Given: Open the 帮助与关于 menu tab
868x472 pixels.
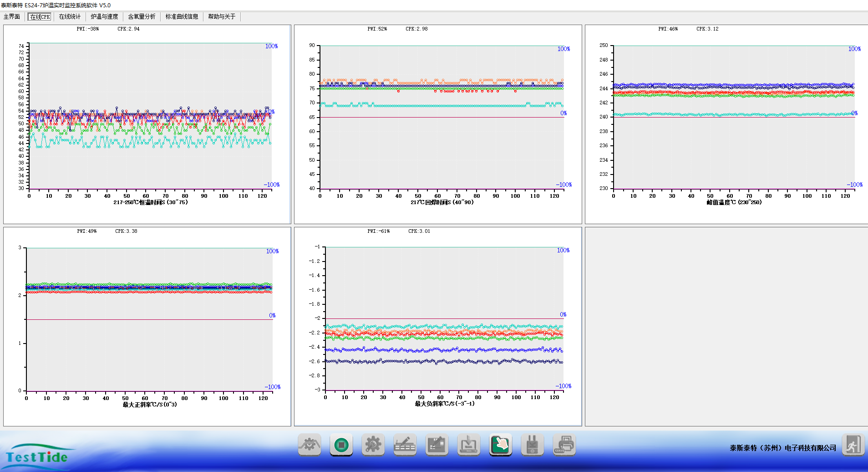Looking at the screenshot, I should click(222, 17).
